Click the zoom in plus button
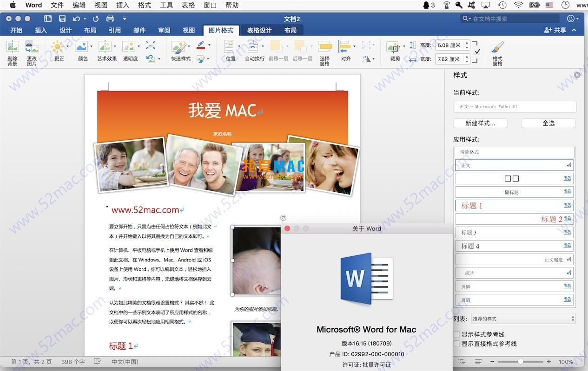This screenshot has height=371, width=588. click(549, 362)
